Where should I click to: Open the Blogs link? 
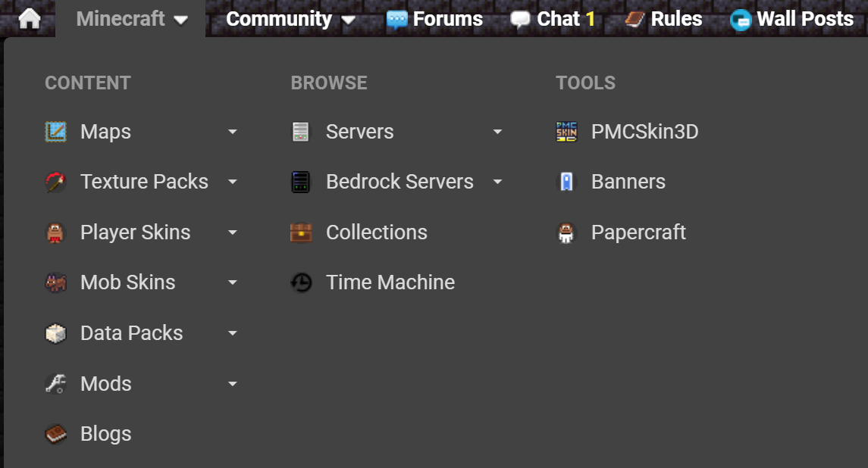point(105,434)
